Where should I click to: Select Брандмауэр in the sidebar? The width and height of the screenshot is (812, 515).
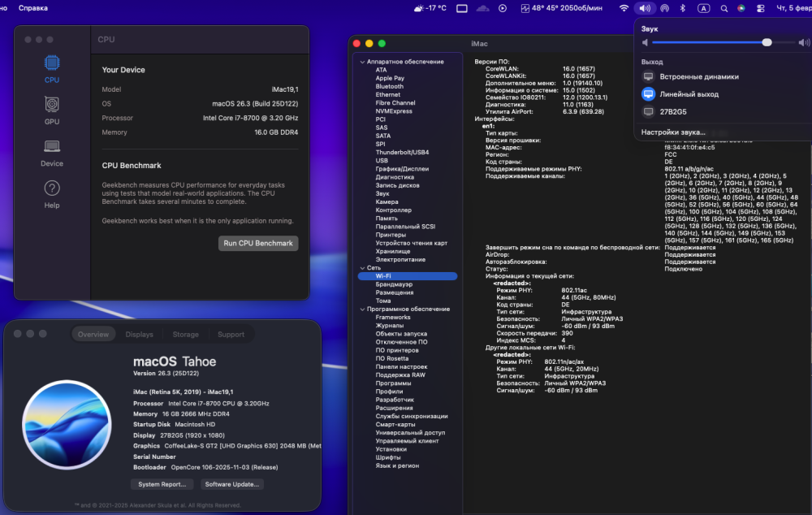394,284
